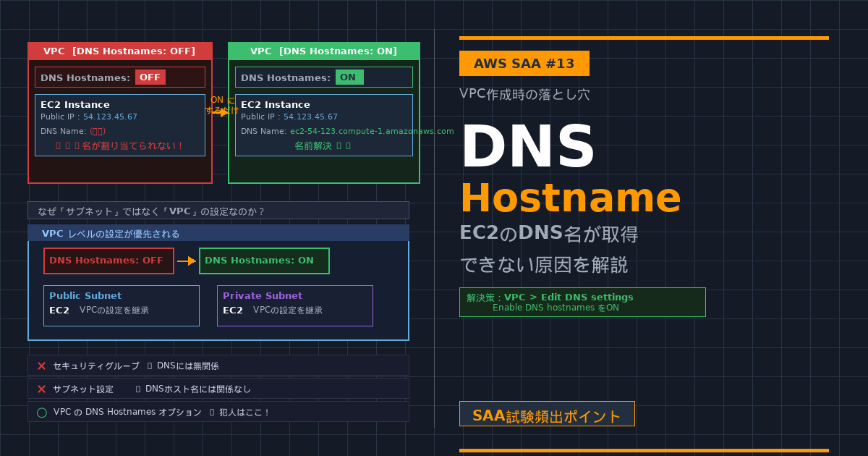Select the purple Private Subnet box
The image size is (868, 456).
point(294,305)
